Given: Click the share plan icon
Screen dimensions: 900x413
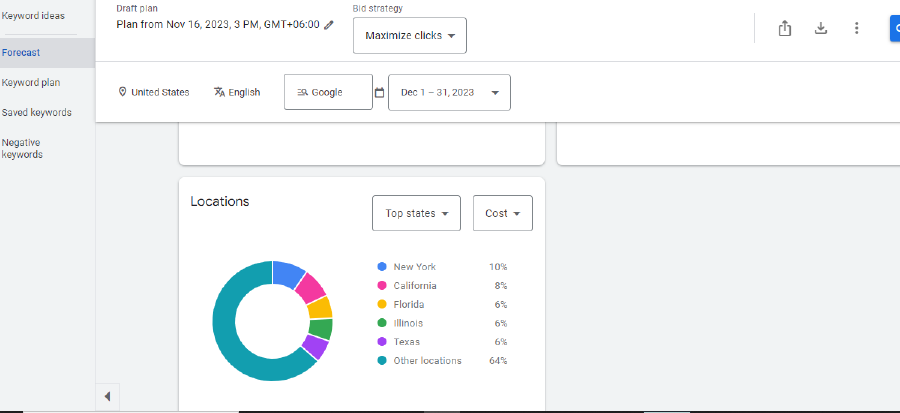Looking at the screenshot, I should pyautogui.click(x=785, y=28).
